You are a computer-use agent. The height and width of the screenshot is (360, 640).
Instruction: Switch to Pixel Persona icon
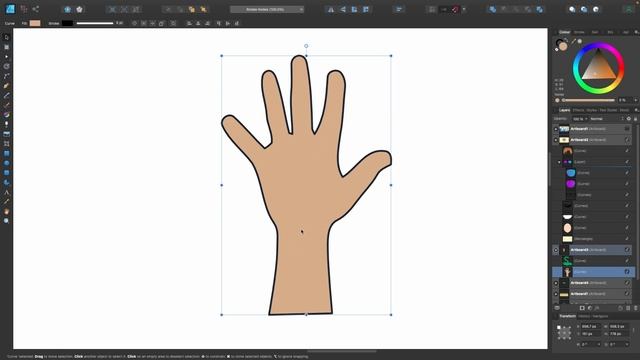click(24, 9)
